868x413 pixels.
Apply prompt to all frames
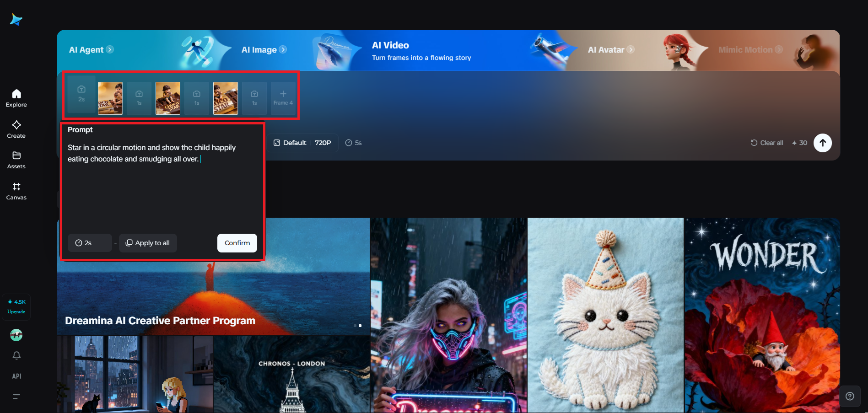coord(148,243)
